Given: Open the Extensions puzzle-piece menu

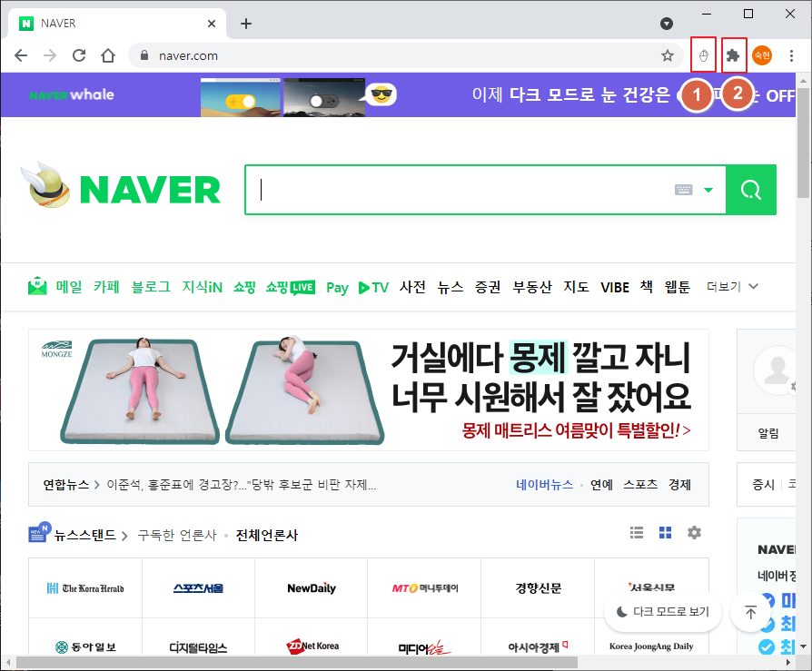Looking at the screenshot, I should 733,55.
